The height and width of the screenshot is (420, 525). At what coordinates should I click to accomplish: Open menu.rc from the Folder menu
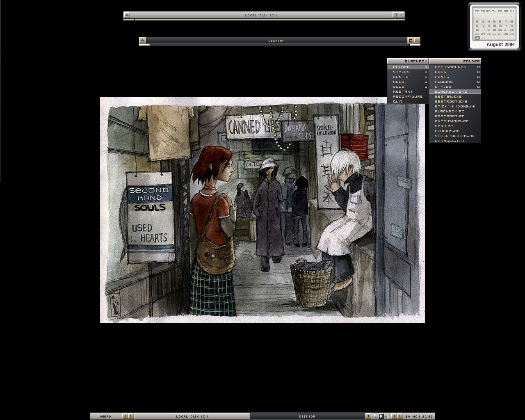point(455,126)
